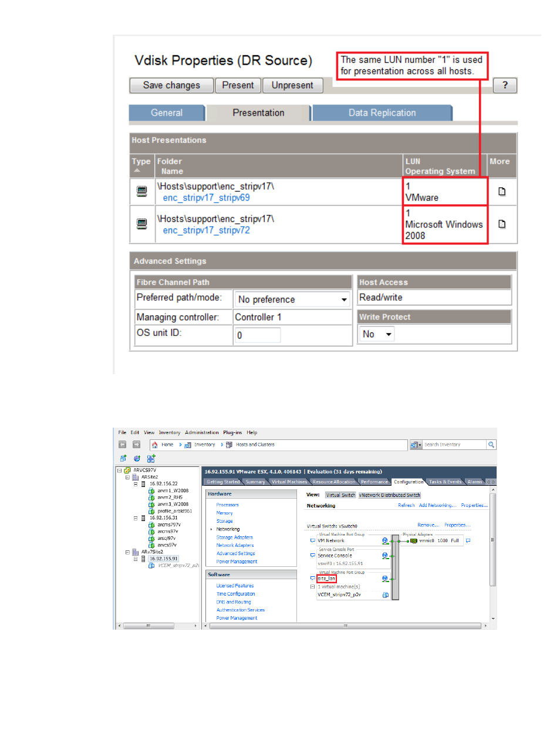Image resolution: width=560 pixels, height=746 pixels.
Task: Collapse host 16.92.156.22 node
Action: (x=136, y=484)
